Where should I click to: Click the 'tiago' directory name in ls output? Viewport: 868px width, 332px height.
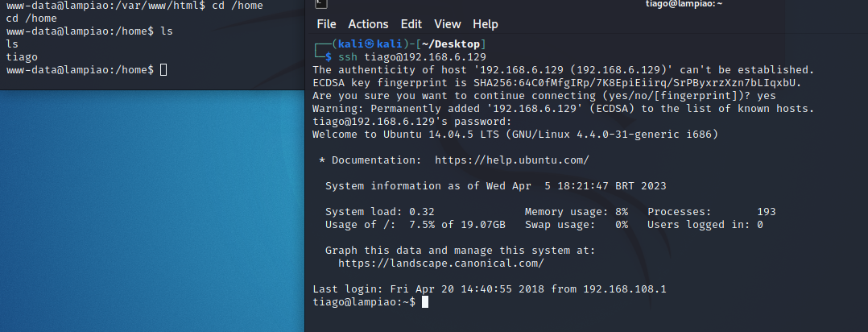(22, 57)
